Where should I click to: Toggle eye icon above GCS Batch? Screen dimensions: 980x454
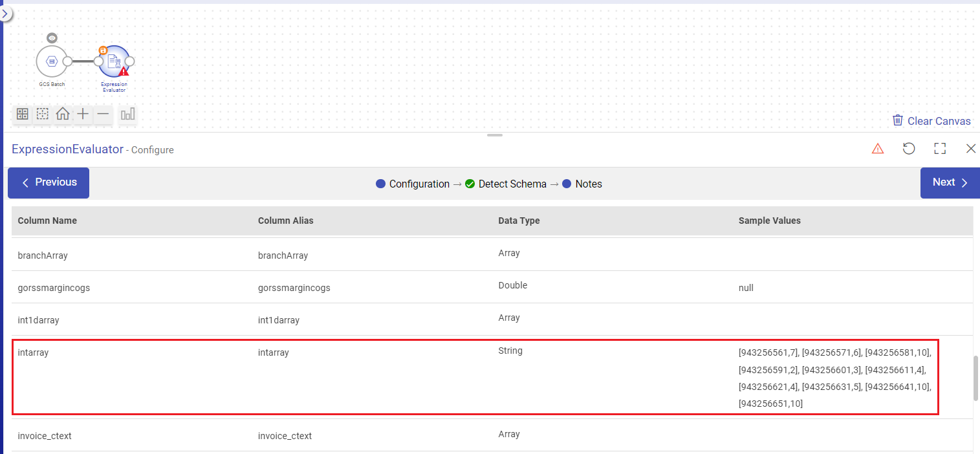point(52,38)
